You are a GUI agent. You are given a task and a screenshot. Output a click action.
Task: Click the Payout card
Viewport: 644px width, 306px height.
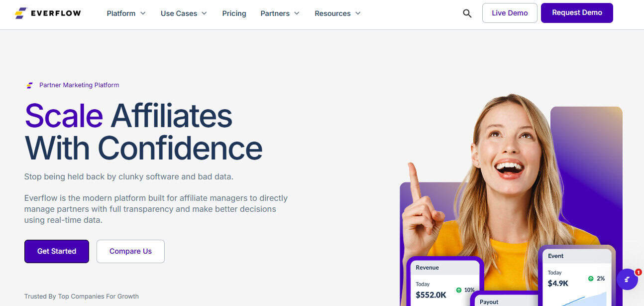(x=503, y=300)
